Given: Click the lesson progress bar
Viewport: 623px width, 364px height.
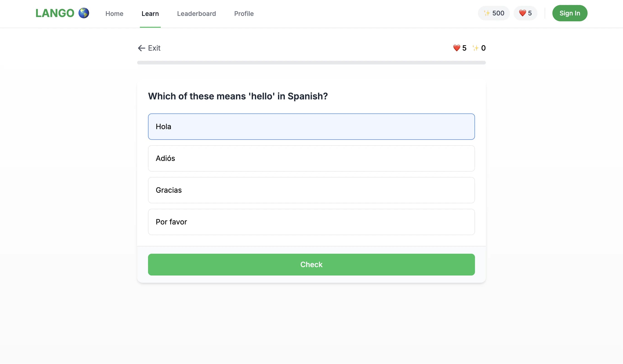Looking at the screenshot, I should coord(311,63).
